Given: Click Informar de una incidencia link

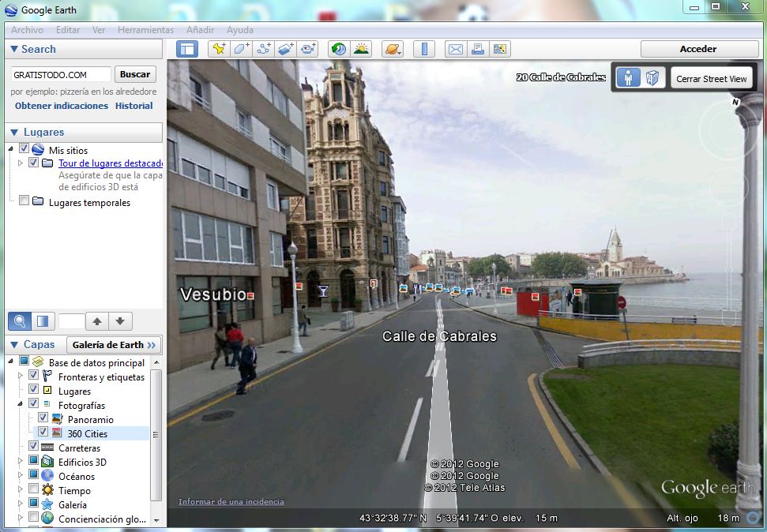Looking at the screenshot, I should [231, 502].
